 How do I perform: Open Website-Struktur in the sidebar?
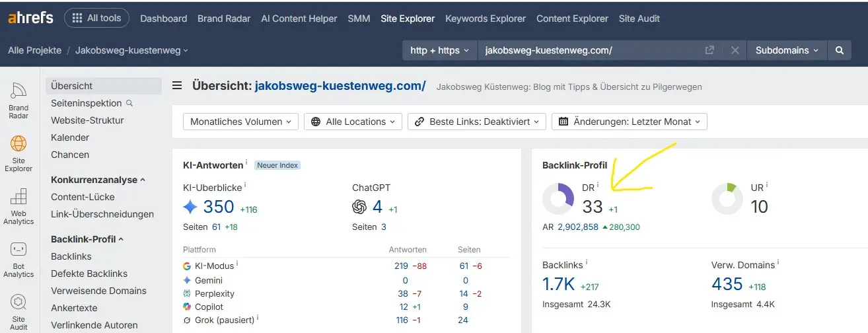pyautogui.click(x=87, y=120)
